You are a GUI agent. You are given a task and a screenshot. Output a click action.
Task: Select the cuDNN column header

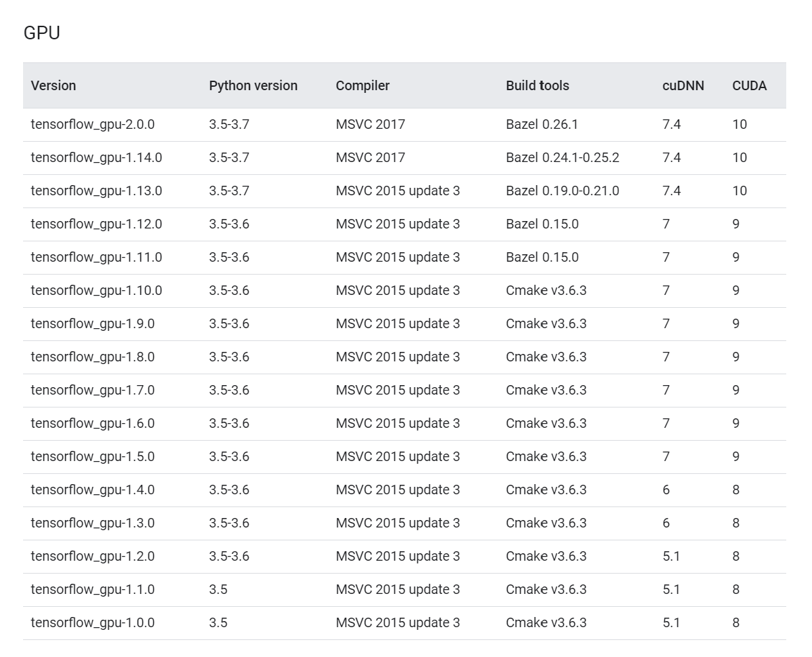[x=683, y=85]
